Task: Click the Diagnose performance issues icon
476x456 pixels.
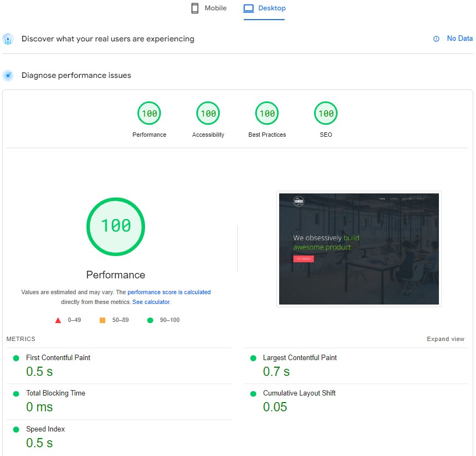Action: pos(8,75)
